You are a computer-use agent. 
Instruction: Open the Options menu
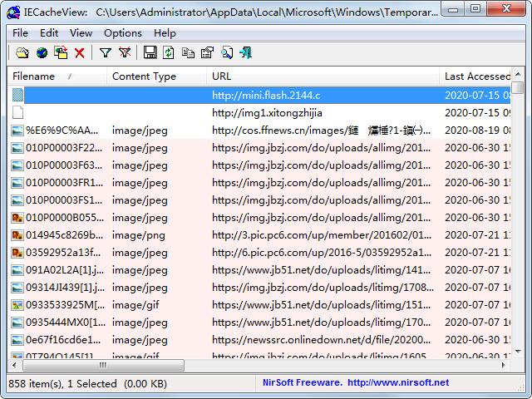tap(123, 33)
